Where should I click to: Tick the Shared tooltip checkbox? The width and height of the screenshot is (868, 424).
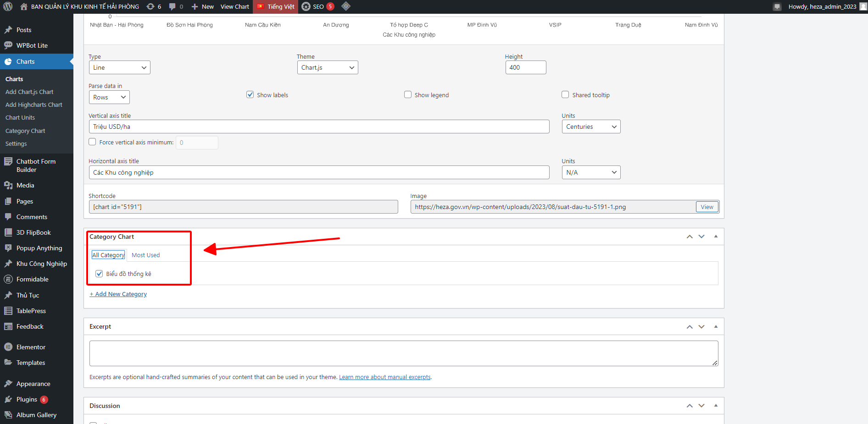[565, 95]
